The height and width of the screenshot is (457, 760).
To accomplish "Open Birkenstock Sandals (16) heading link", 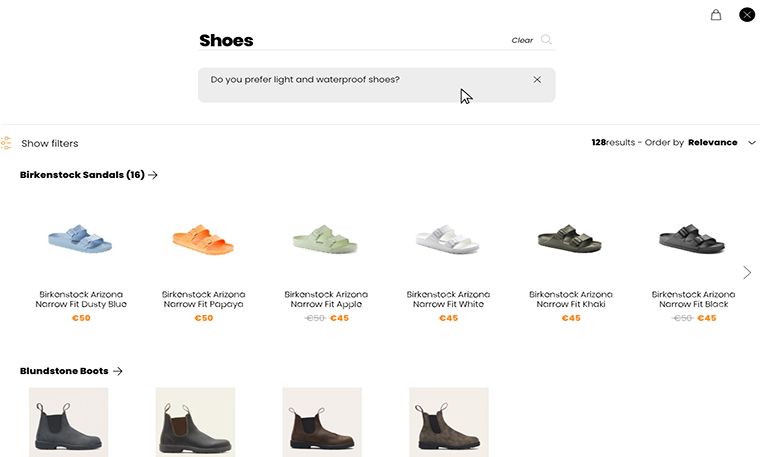I will coord(82,175).
